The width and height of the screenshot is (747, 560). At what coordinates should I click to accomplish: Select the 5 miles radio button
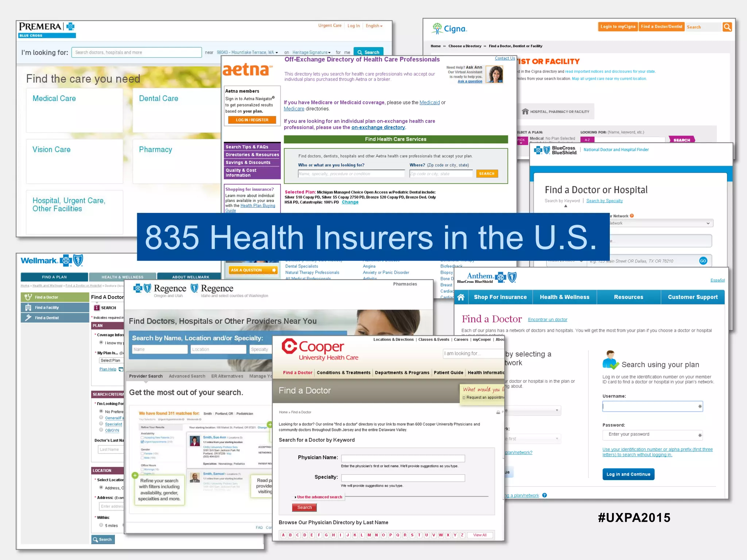click(101, 525)
